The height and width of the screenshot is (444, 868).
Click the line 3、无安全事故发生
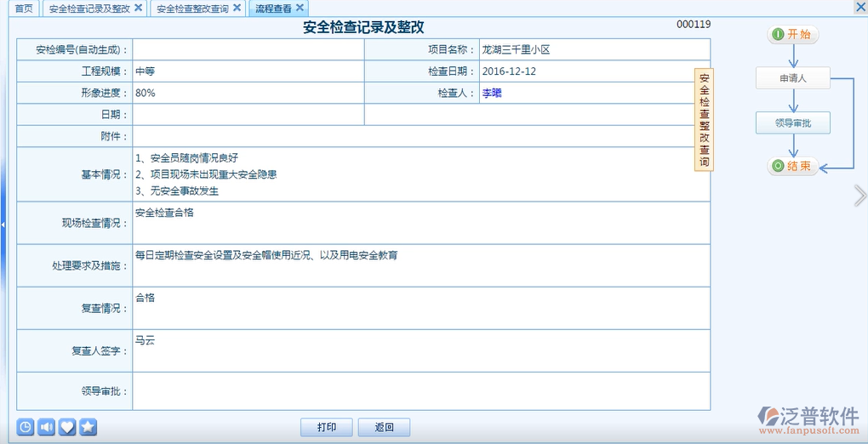pos(177,191)
